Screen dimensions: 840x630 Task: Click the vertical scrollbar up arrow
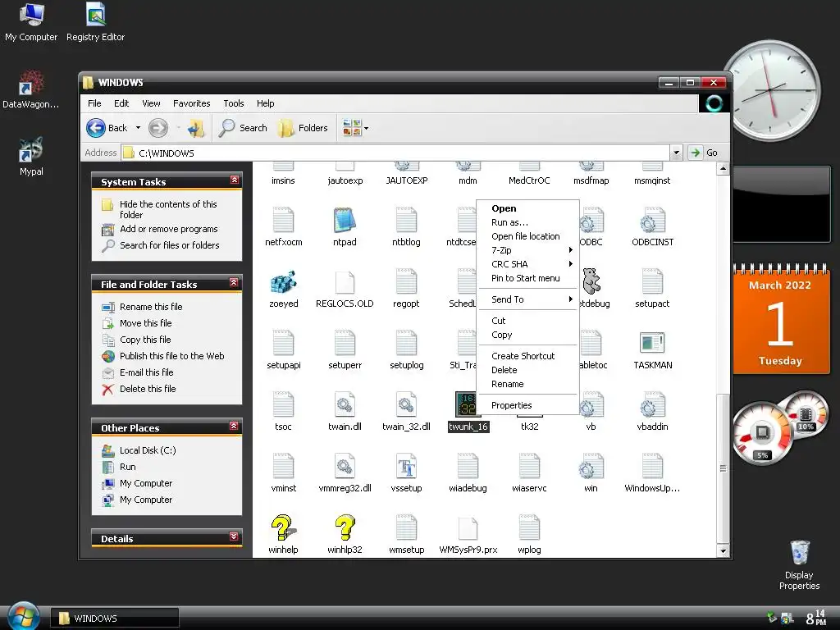click(723, 168)
